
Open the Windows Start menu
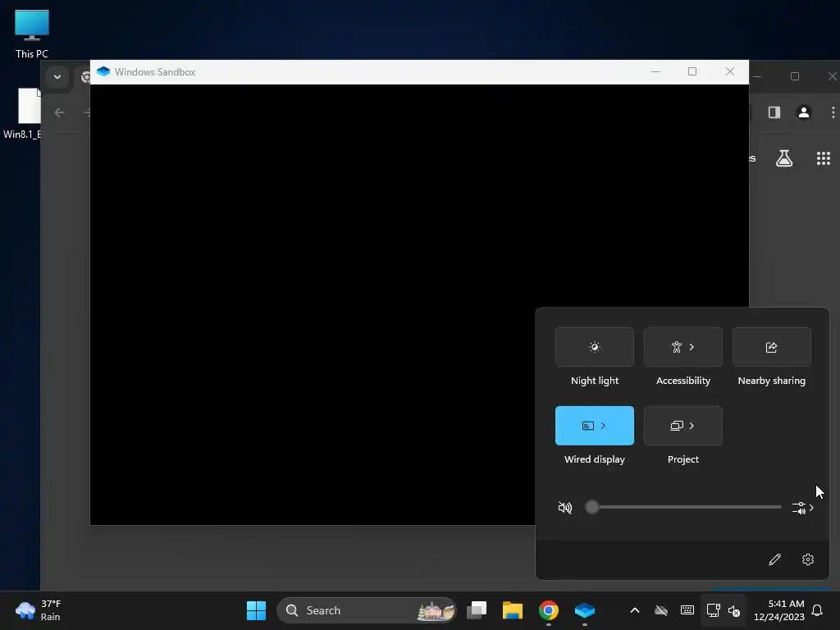point(256,610)
